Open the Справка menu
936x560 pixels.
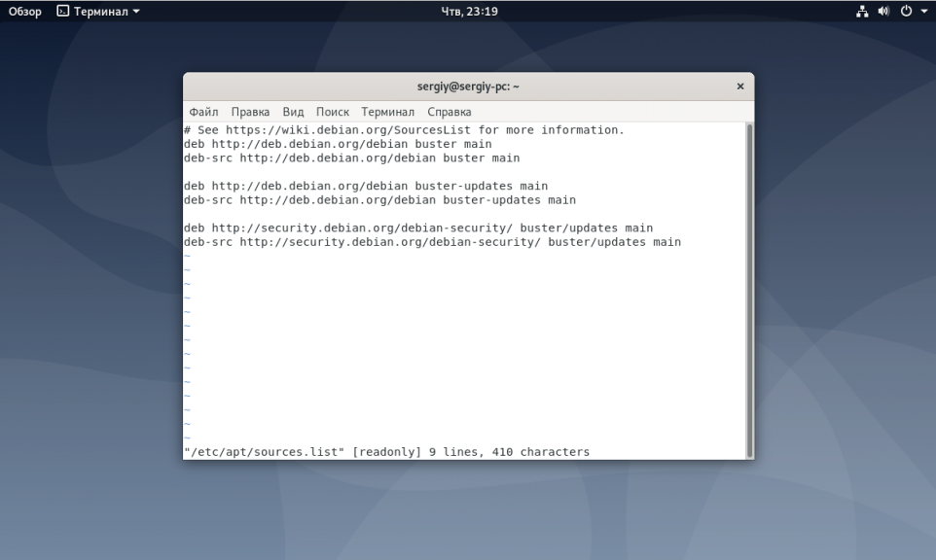click(449, 112)
